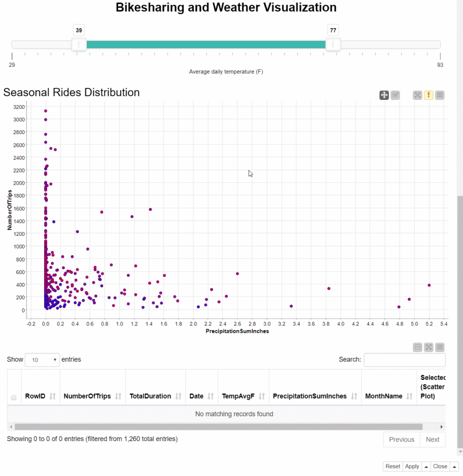The width and height of the screenshot is (463, 476).
Task: Click the NumberOfTrips y-axis label
Action: pyautogui.click(x=9, y=210)
